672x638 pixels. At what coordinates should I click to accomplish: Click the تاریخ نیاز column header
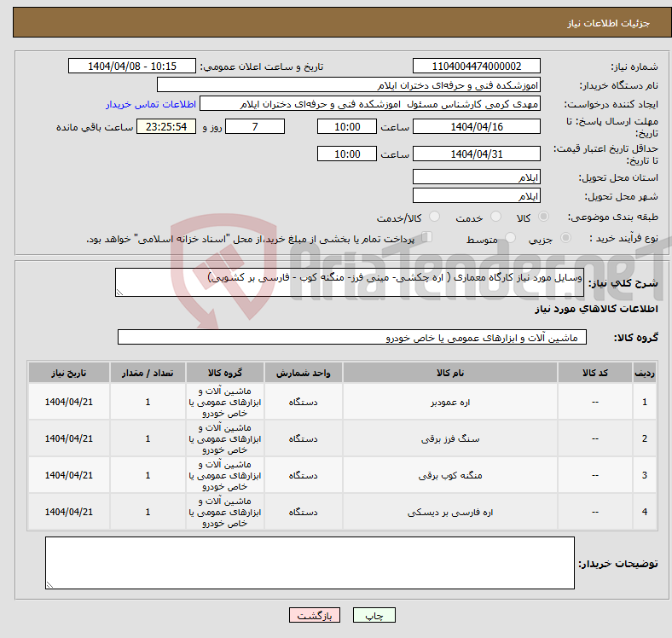click(x=68, y=373)
